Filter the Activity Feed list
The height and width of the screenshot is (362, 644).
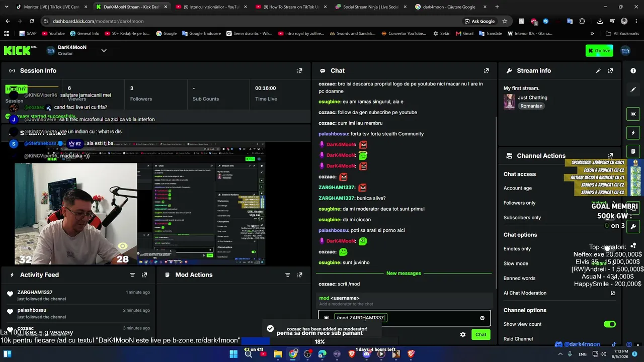click(x=132, y=275)
